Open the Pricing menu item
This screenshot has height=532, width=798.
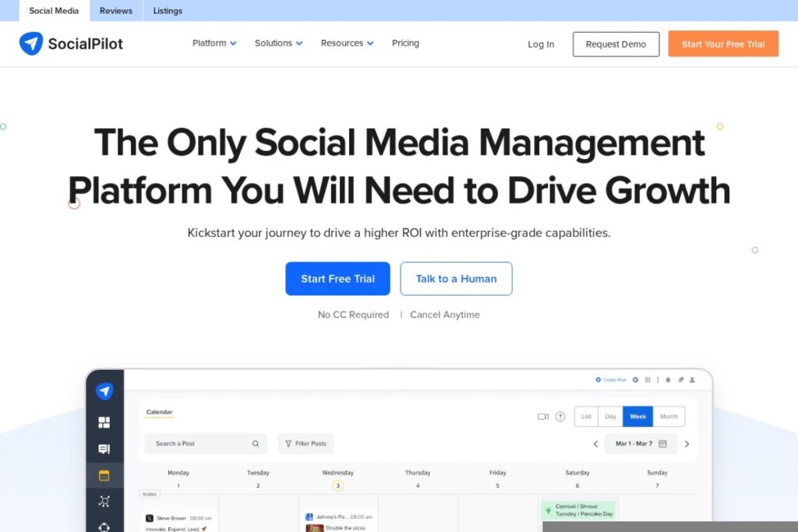click(x=405, y=44)
